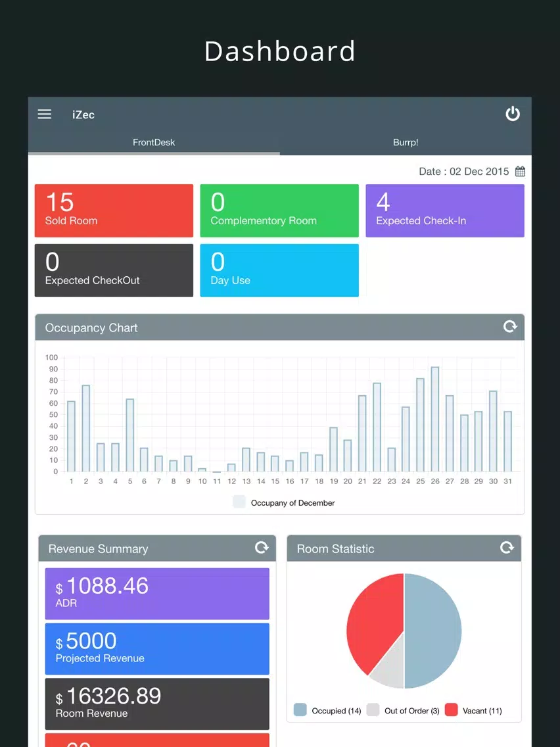The width and height of the screenshot is (560, 747).
Task: Click the occupancy bar for day 26
Action: pyautogui.click(x=434, y=420)
